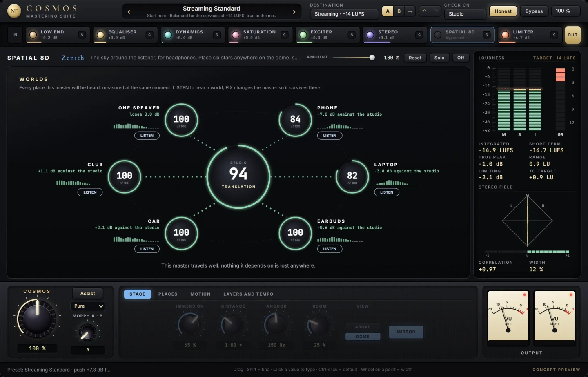588x377 pixels.
Task: Open the Destination Streaming -14 LUFS dropdown
Action: pos(344,14)
